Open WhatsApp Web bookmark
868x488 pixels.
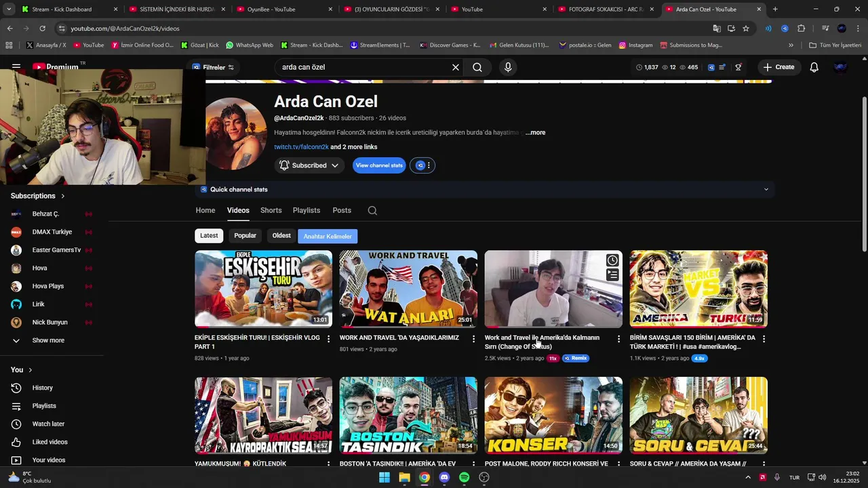click(250, 45)
